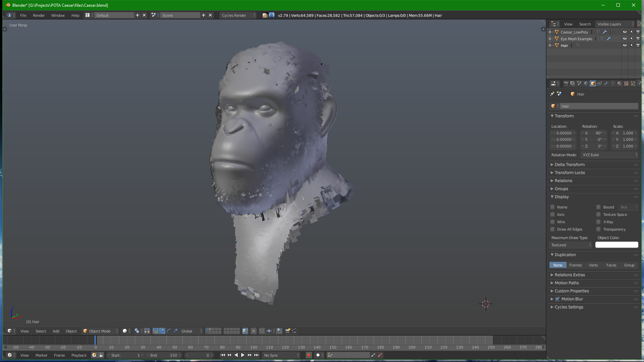The width and height of the screenshot is (644, 362).
Task: Select the scale manipulator icon
Action: click(175, 331)
